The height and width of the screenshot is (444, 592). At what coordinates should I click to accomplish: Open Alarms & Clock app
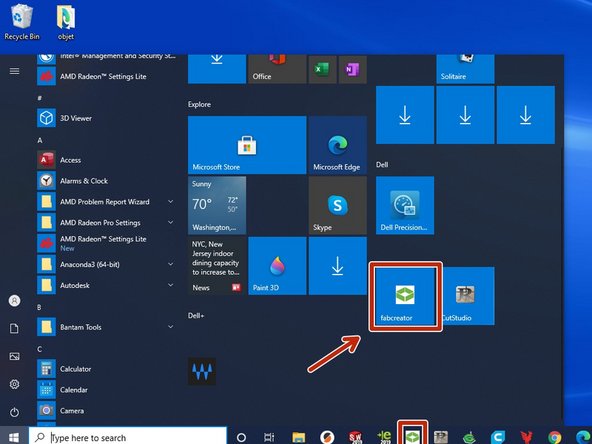point(106,181)
